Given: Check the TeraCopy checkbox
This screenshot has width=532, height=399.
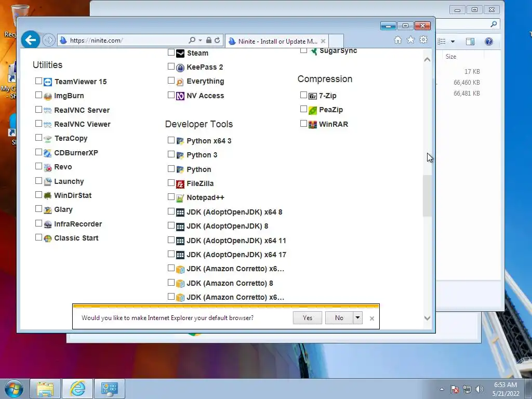Looking at the screenshot, I should coord(38,137).
